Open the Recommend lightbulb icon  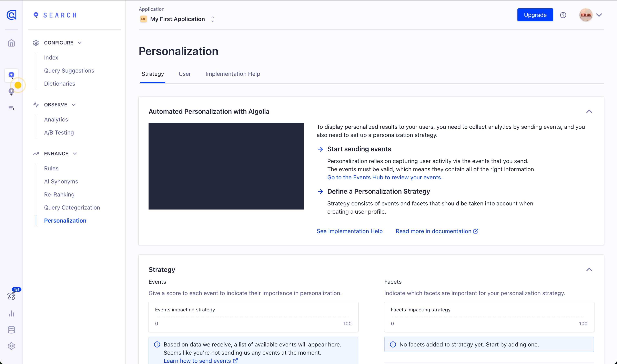[x=11, y=92]
